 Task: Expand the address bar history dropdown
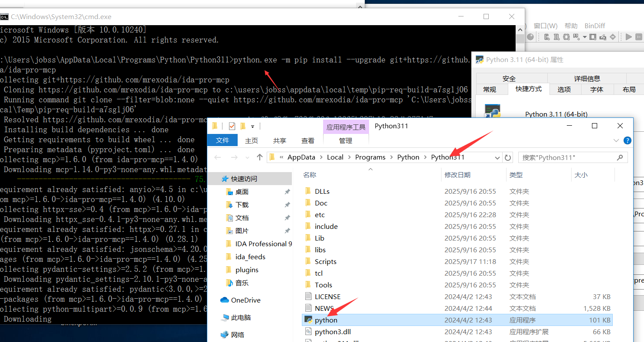point(497,157)
